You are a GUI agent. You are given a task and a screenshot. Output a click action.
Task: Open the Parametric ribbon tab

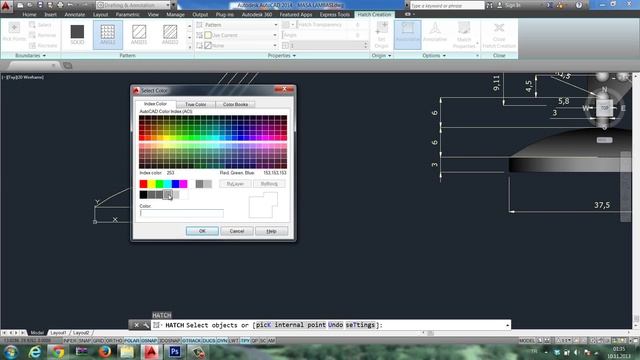pyautogui.click(x=127, y=14)
